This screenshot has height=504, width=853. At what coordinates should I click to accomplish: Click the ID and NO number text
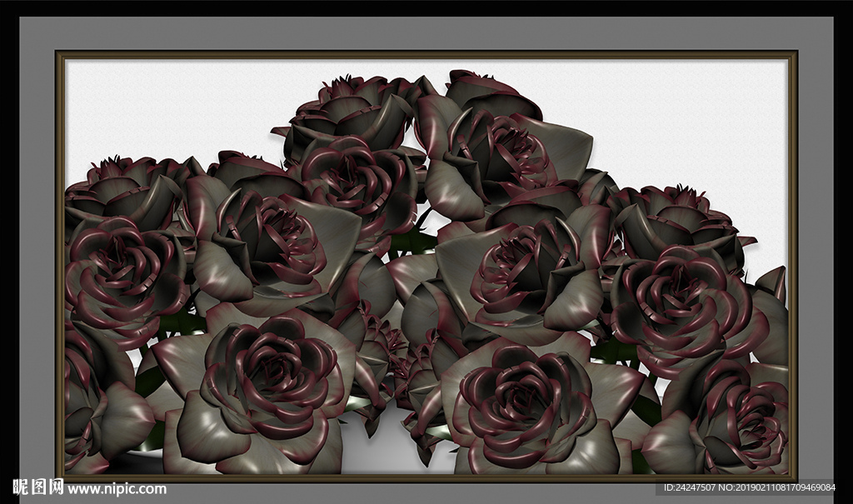[x=749, y=487]
